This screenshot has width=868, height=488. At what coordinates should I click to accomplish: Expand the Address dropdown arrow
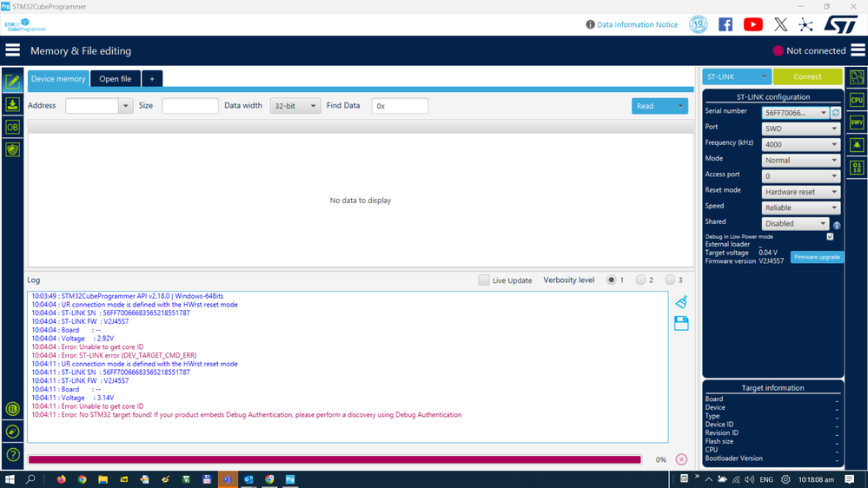coord(126,106)
